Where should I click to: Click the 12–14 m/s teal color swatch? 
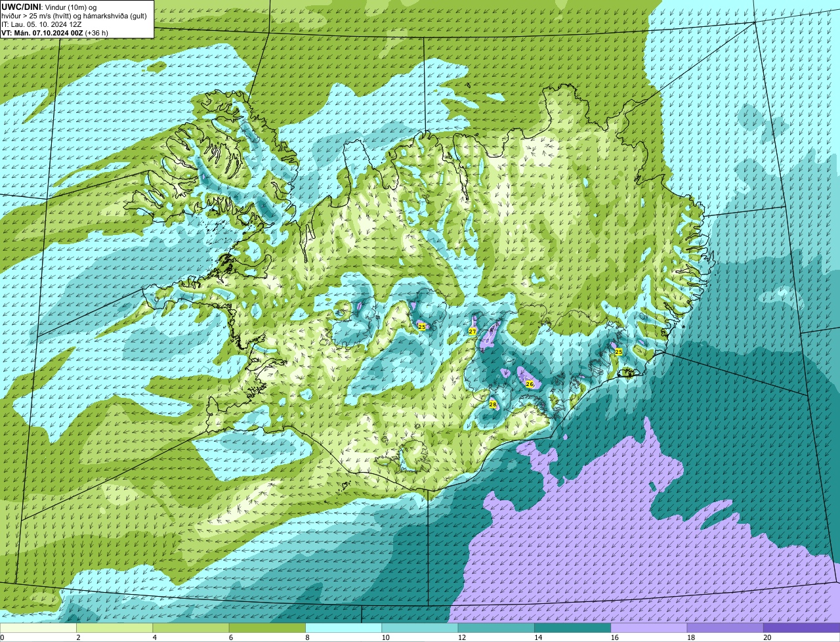coord(496,628)
